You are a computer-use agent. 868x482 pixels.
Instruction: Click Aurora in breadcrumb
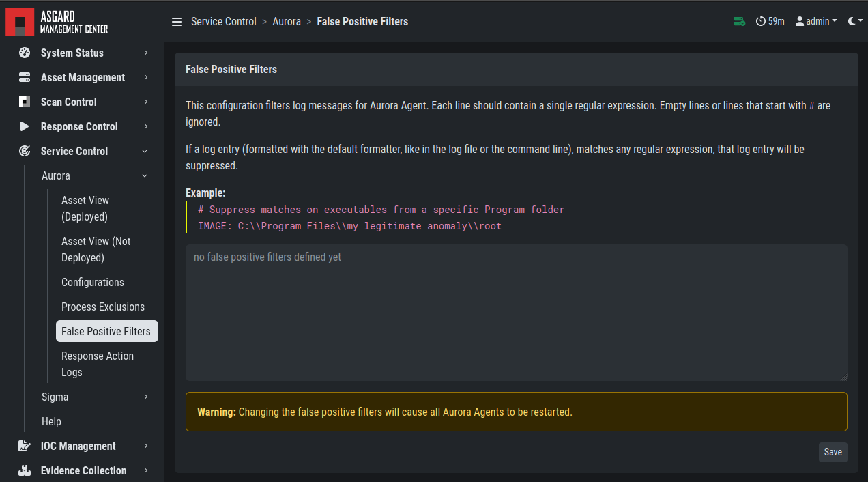[287, 22]
